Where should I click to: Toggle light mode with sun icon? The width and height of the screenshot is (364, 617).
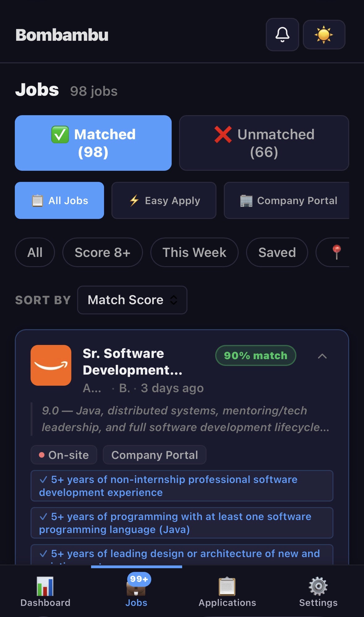(x=324, y=35)
